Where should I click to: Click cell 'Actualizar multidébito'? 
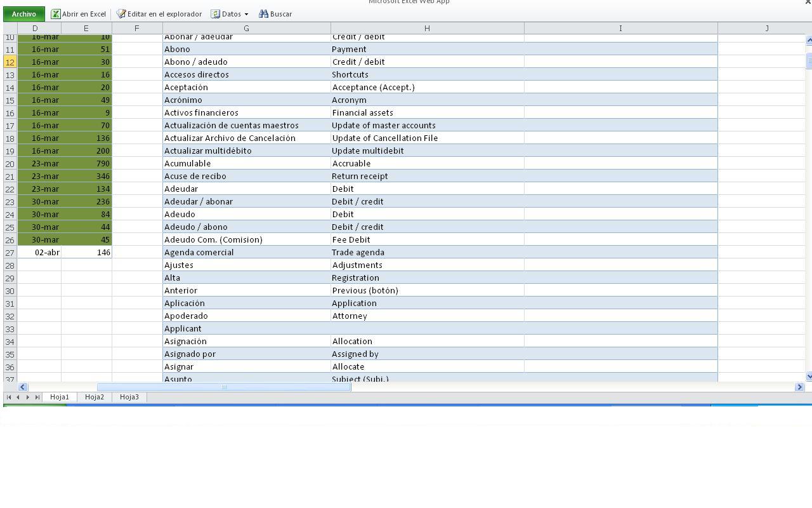point(247,150)
